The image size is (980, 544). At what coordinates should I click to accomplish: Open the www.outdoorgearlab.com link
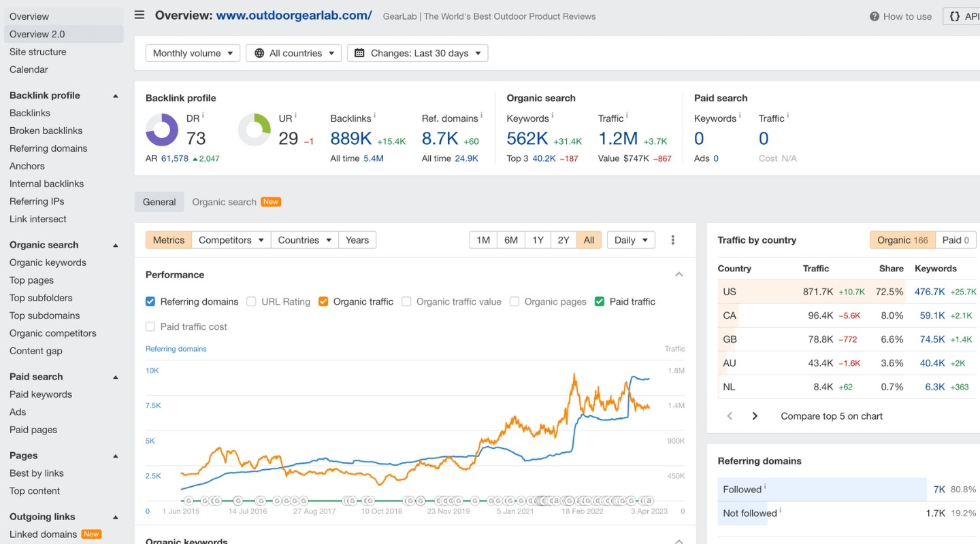[x=294, y=15]
